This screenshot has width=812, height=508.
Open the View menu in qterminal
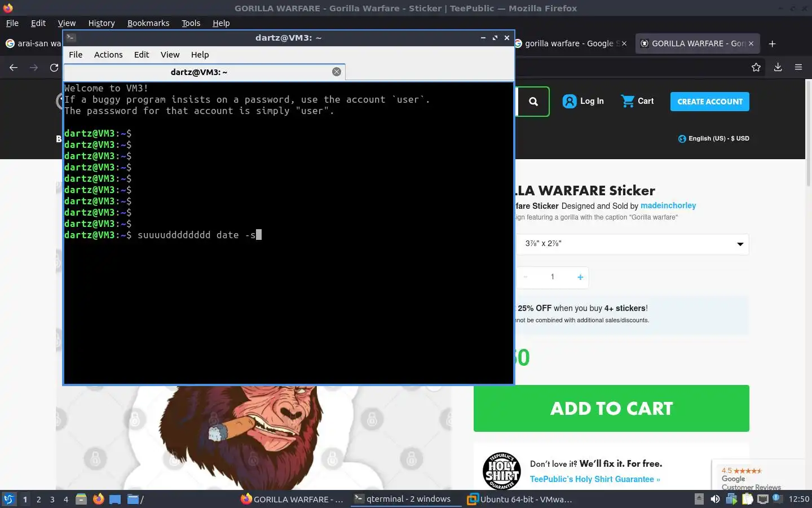pos(170,55)
